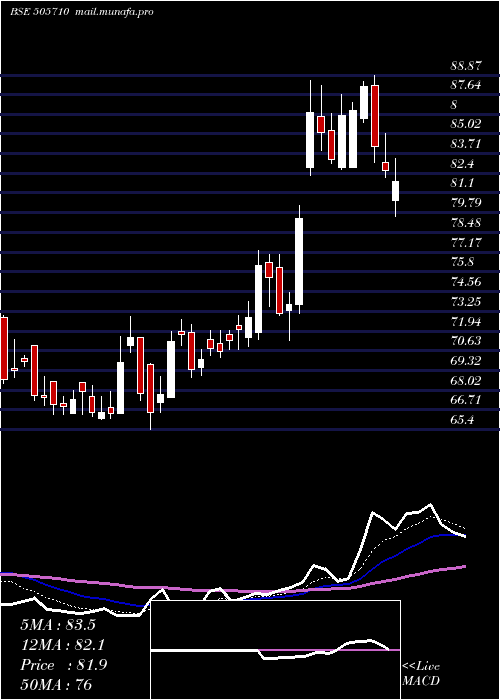This screenshot has width=500, height=700.
Task: Click the 87.64 price level label
Action: [466, 85]
